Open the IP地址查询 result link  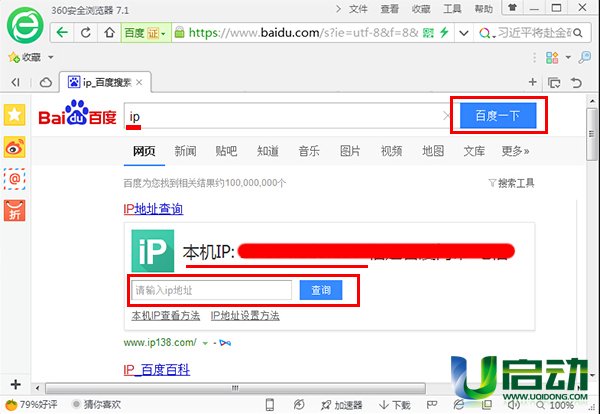coord(153,209)
